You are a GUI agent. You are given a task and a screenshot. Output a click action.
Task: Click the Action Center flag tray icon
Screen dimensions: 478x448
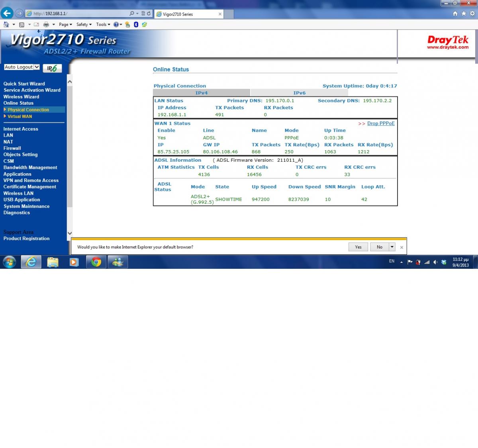410,262
